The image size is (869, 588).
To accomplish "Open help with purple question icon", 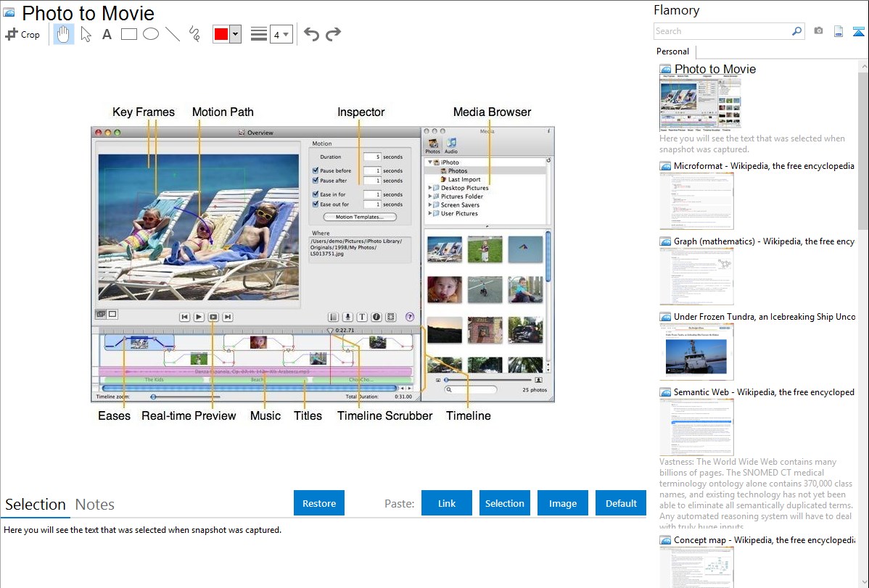I will click(x=410, y=317).
